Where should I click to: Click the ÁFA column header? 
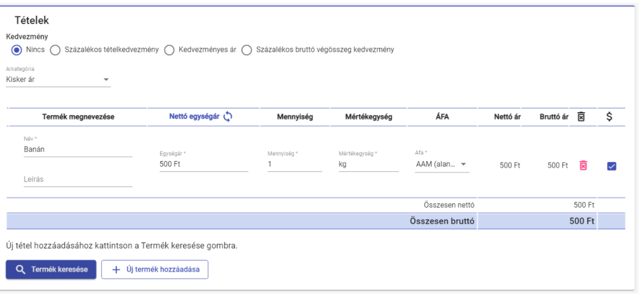pyautogui.click(x=442, y=117)
